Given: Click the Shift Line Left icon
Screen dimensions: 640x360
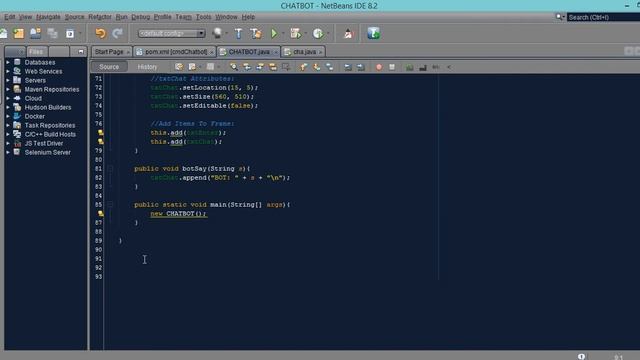Looking at the screenshot, I should 347,67.
